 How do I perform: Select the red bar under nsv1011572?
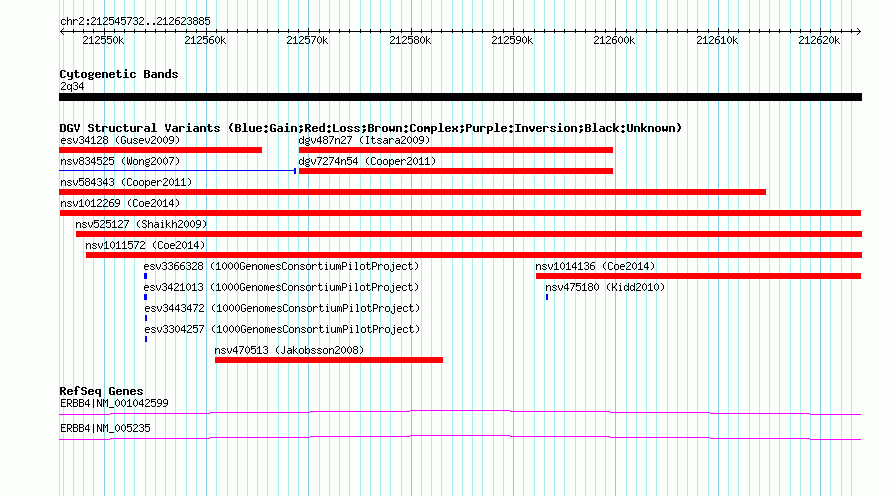[474, 255]
